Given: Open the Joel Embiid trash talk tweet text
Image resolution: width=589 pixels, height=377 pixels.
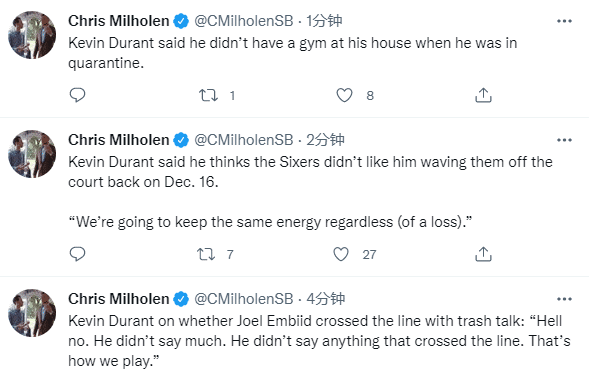Looking at the screenshot, I should [319, 341].
